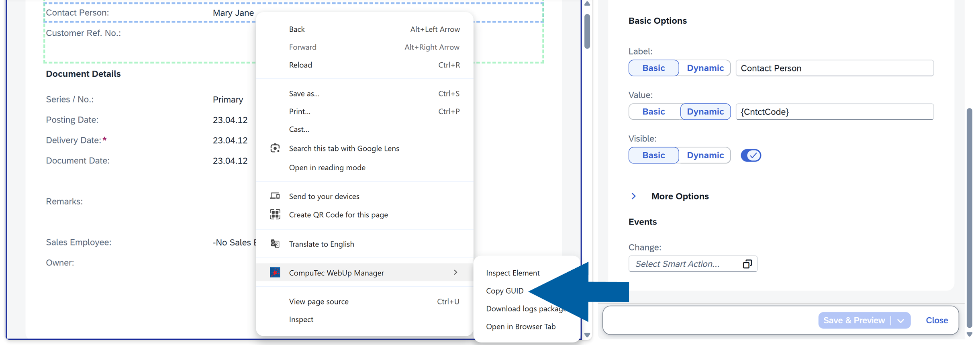Click the Contact Person field label
980x345 pixels.
[x=78, y=12]
